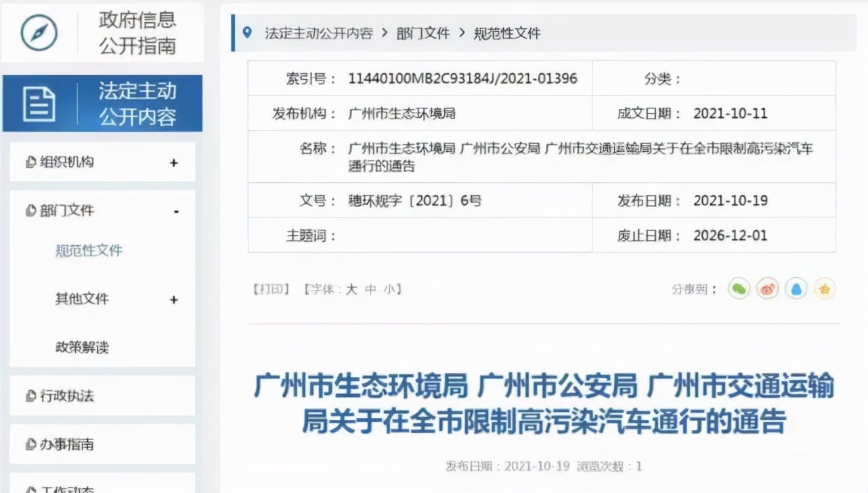Go to 部门文件 in the breadcrumb
Screen dimensions: 868x493
423,33
